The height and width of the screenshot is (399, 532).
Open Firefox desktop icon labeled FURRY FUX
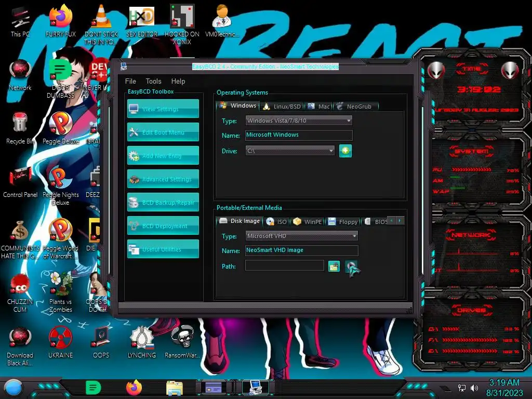coord(61,21)
